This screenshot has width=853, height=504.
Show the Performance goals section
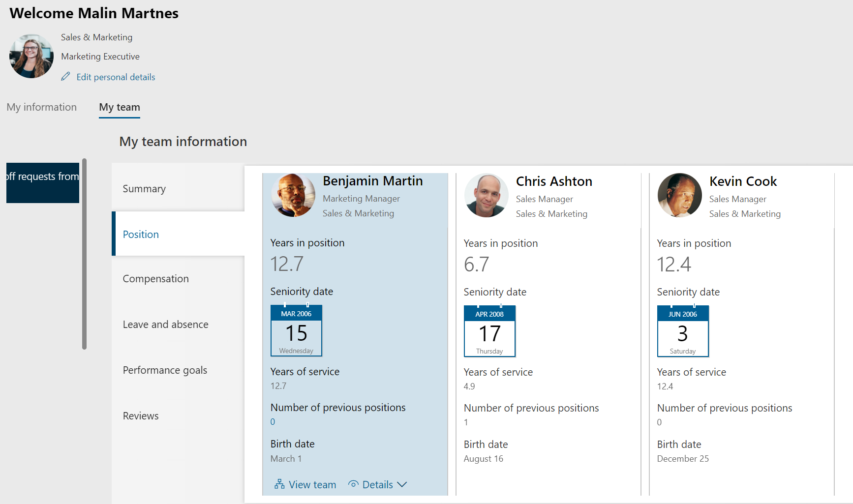tap(165, 370)
